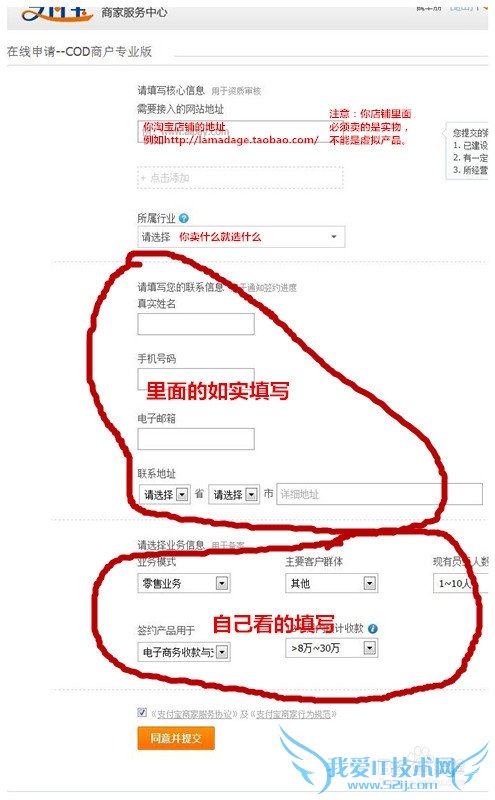Image resolution: width=495 pixels, height=800 pixels.
Task: Open the 所属行业 industry dropdown
Action: tap(241, 237)
